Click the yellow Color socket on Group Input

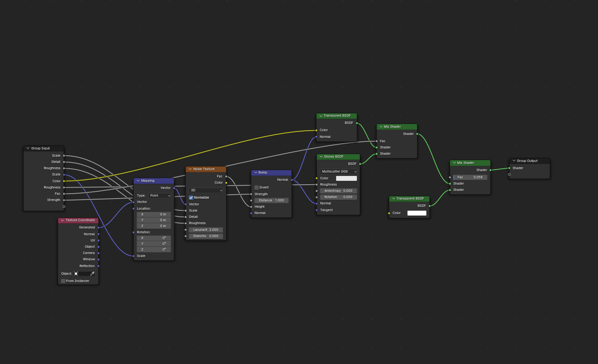pos(64,181)
